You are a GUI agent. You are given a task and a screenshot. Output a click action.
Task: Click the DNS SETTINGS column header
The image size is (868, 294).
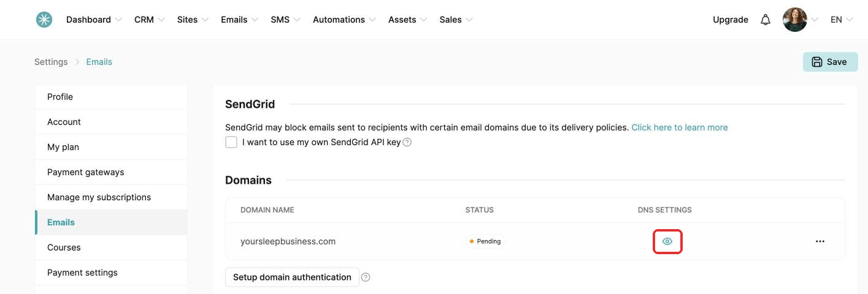point(664,210)
